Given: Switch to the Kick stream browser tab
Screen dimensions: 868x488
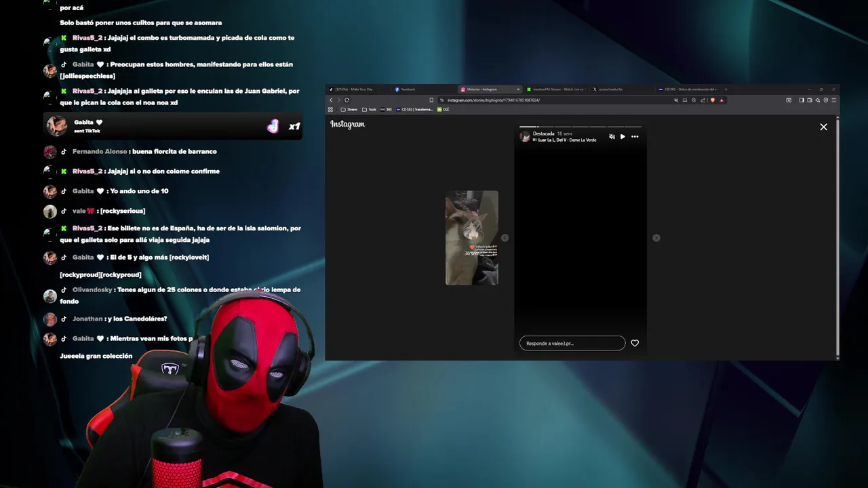Looking at the screenshot, I should point(555,89).
